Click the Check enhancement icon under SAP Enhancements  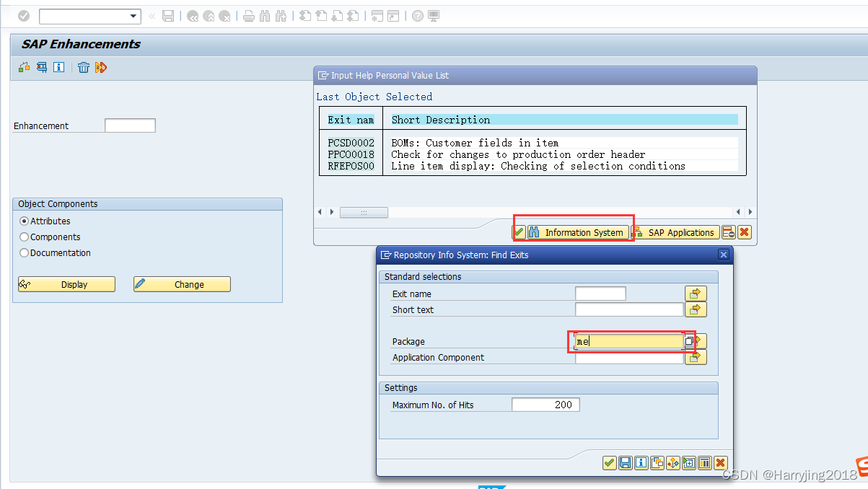25,67
